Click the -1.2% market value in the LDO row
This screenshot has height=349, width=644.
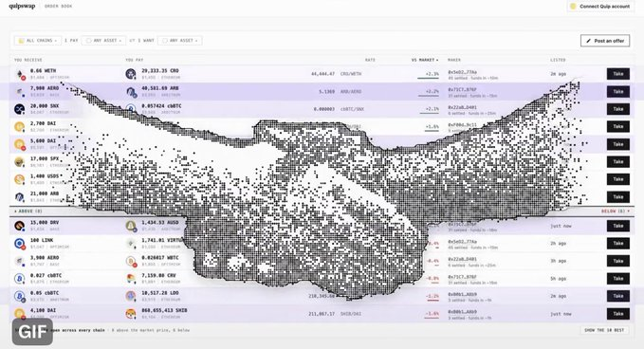tap(432, 297)
